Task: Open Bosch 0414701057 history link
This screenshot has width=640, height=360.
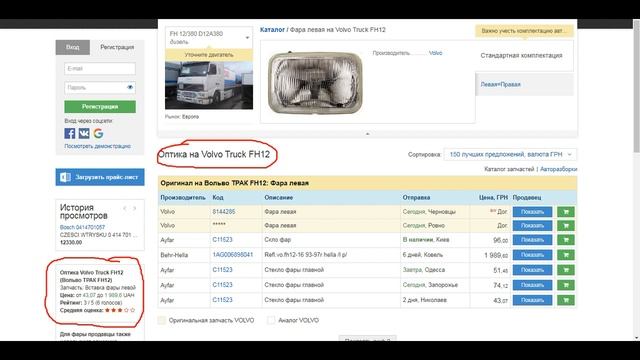Action: pos(82,227)
